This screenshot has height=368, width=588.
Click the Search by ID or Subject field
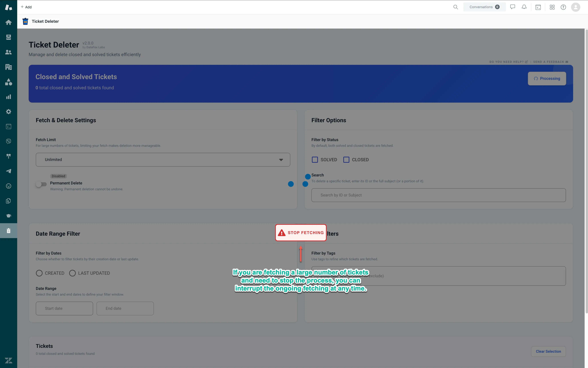[438, 195]
